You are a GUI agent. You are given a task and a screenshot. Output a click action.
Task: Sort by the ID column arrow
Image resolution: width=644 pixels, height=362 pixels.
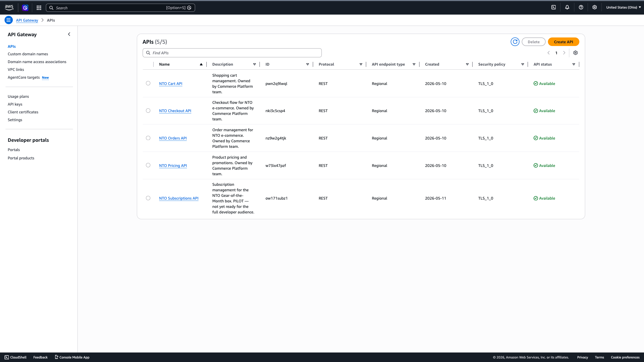tap(307, 64)
